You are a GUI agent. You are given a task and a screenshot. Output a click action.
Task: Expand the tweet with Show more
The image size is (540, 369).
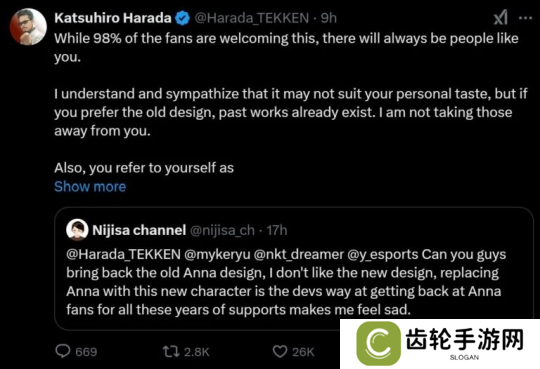[90, 186]
